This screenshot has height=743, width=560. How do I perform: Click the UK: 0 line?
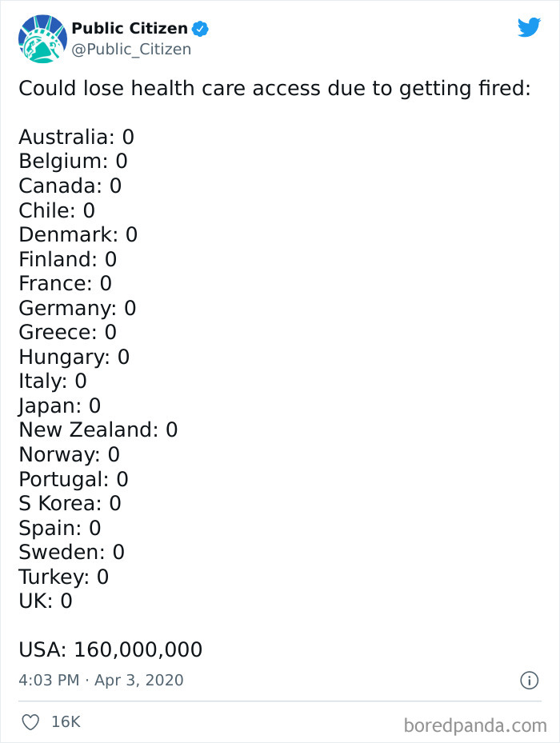click(45, 601)
